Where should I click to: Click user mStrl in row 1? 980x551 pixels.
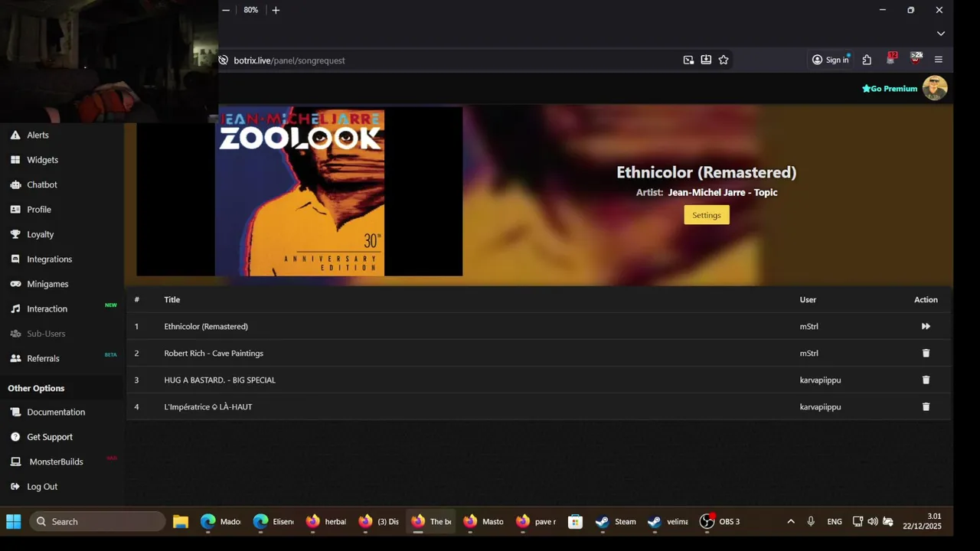pos(809,327)
